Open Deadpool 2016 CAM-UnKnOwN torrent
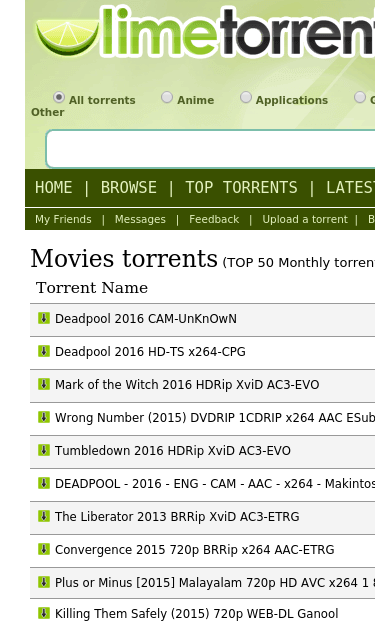375x627 pixels. (x=146, y=319)
